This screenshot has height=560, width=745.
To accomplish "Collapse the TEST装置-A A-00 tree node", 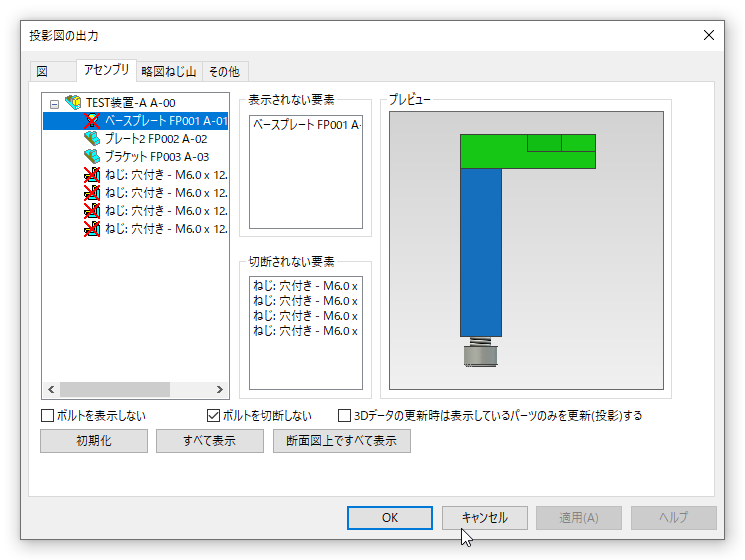I will click(54, 104).
